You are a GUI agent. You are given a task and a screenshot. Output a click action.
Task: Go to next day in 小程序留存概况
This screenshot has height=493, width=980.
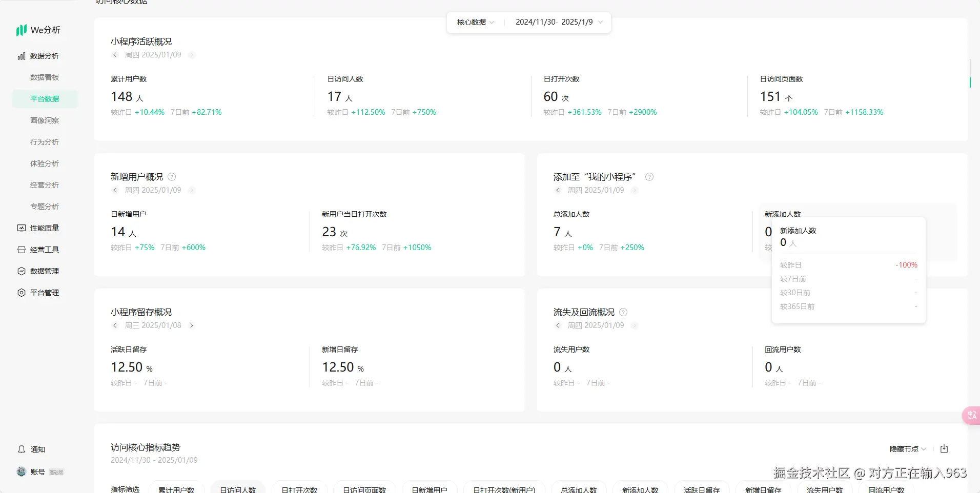(x=191, y=325)
